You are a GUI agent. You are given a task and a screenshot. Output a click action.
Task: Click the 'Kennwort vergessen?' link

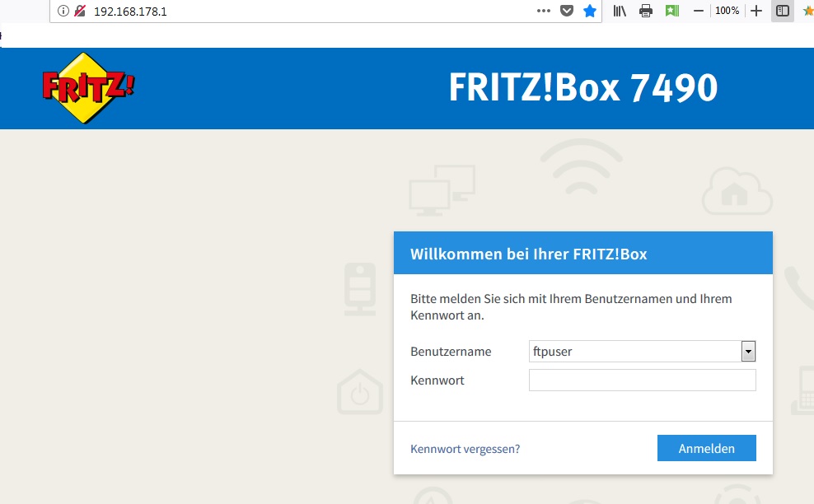point(465,449)
